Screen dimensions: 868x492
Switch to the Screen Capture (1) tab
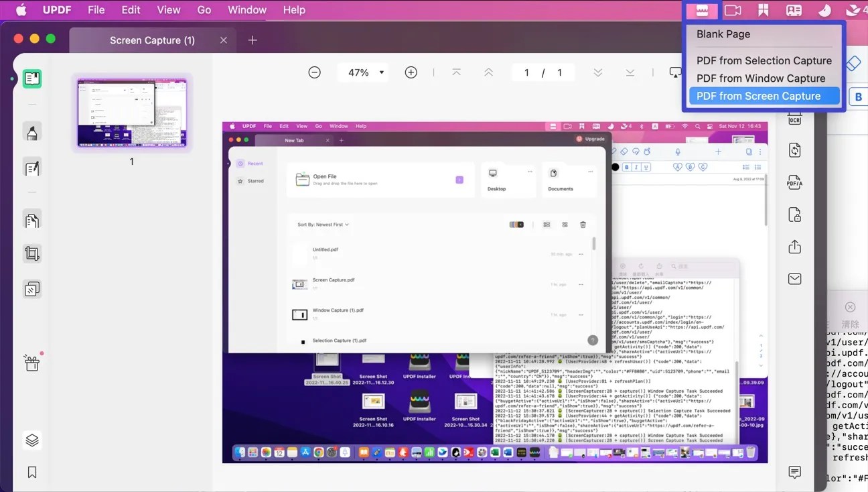tap(152, 40)
